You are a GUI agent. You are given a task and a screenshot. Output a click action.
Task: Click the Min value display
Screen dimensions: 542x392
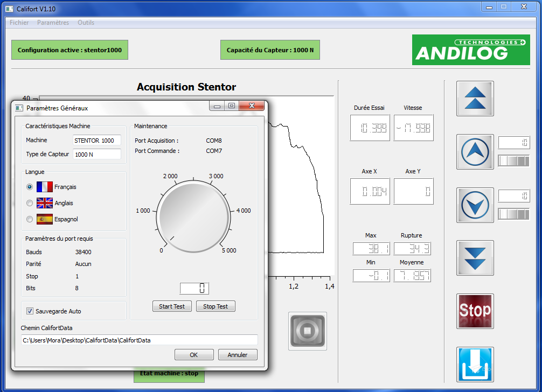(371, 275)
